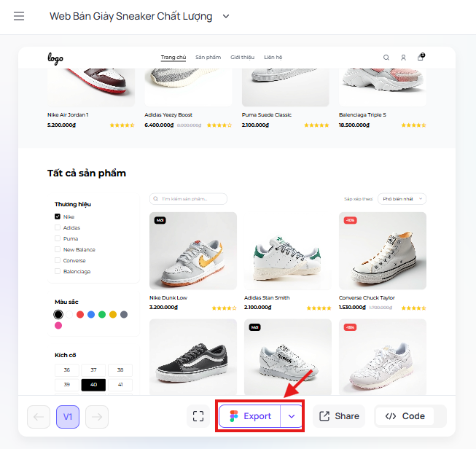This screenshot has height=449, width=476.
Task: Open the Giới thiệu nav item
Action: (242, 58)
